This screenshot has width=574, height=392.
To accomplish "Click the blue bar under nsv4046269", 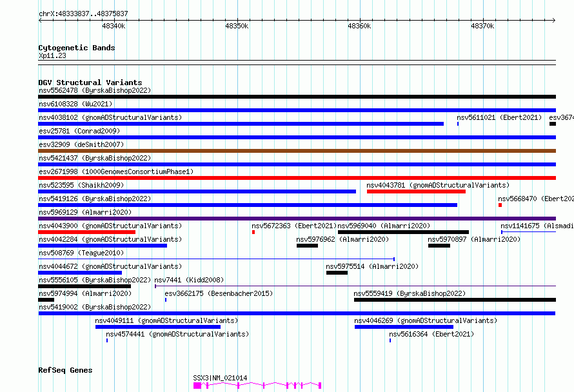I will (404, 327).
